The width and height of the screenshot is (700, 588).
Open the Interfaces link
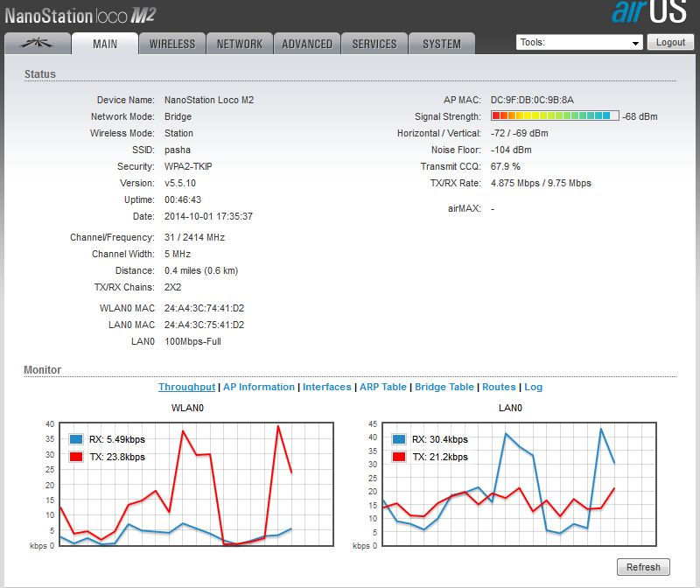327,387
